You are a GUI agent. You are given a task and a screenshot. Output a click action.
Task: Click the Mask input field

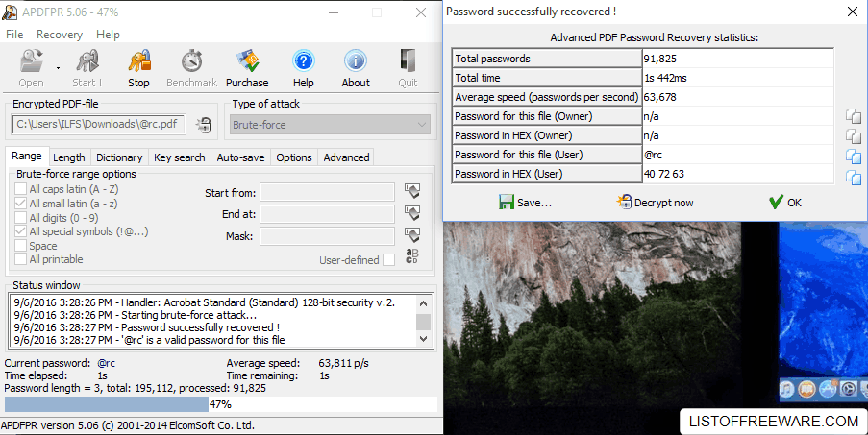(327, 236)
